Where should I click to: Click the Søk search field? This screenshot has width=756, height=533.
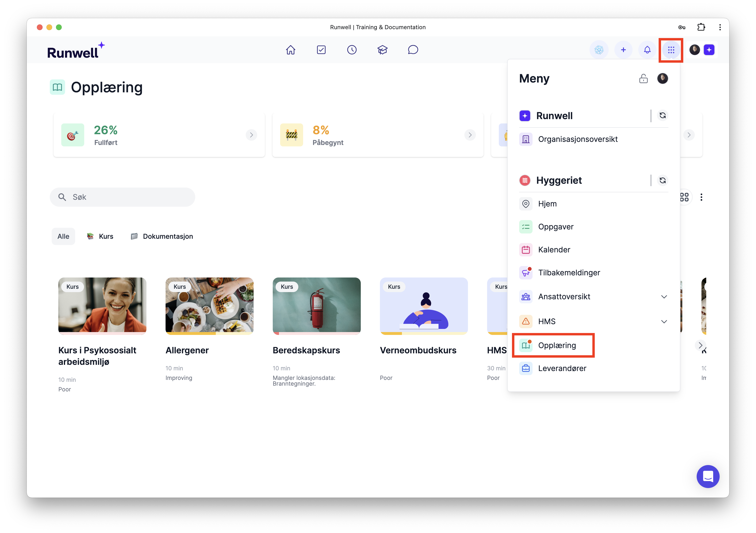(x=122, y=197)
